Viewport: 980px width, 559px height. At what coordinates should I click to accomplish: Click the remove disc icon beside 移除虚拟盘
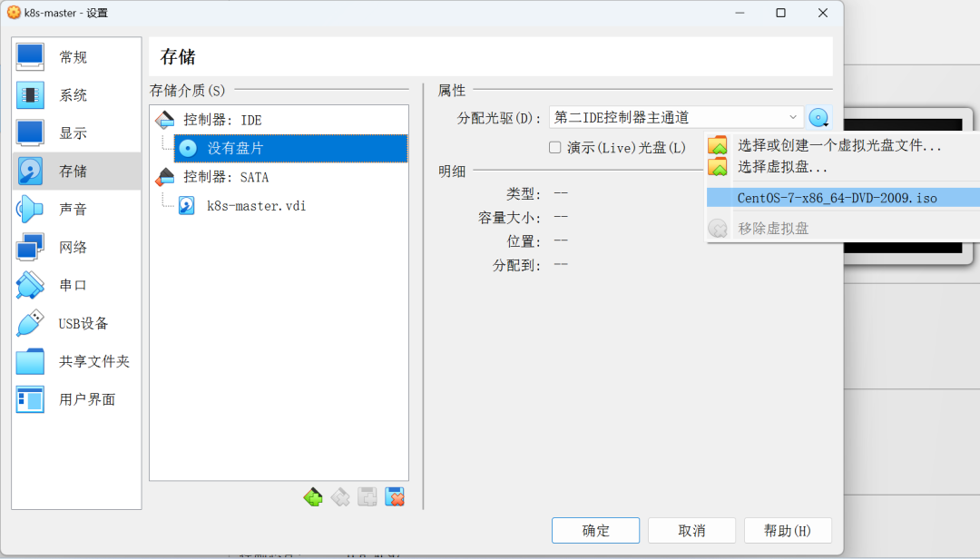[x=718, y=228]
